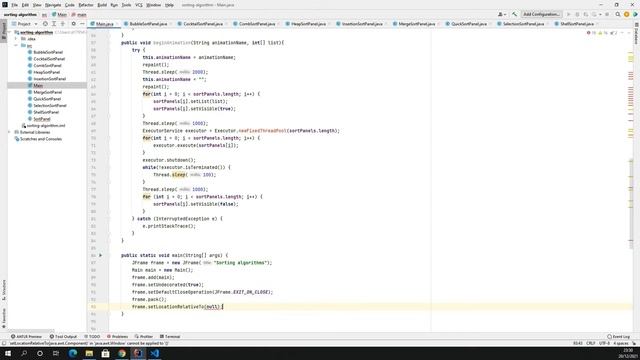Screen dimensions: 640x360
Task: Open the File menu
Action: 14,5
